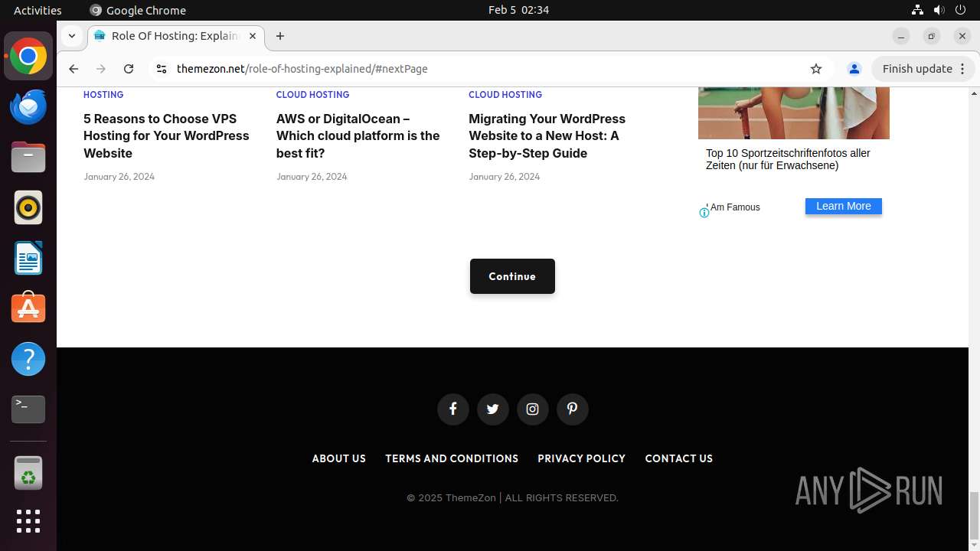Close the Role Of Hosting tab

point(253,36)
